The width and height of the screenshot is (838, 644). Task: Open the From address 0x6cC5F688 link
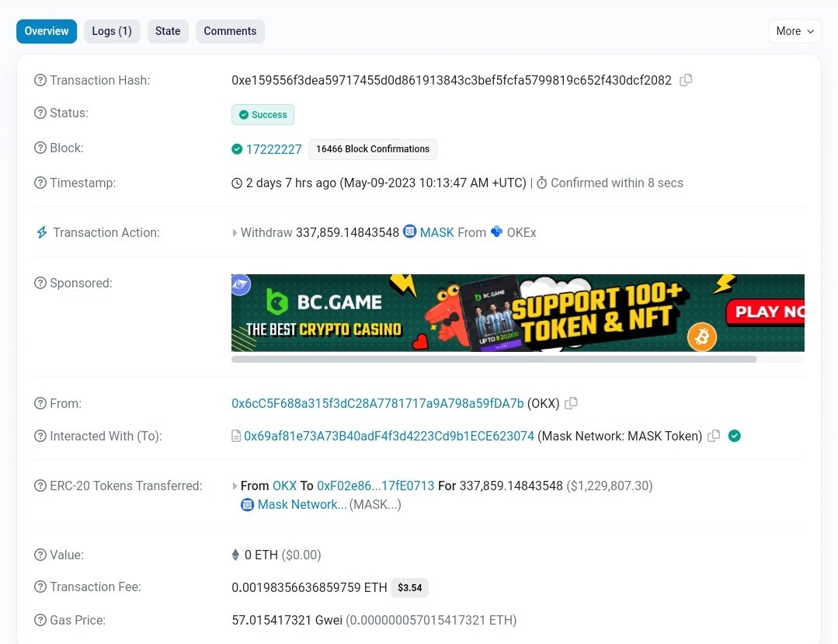[377, 403]
